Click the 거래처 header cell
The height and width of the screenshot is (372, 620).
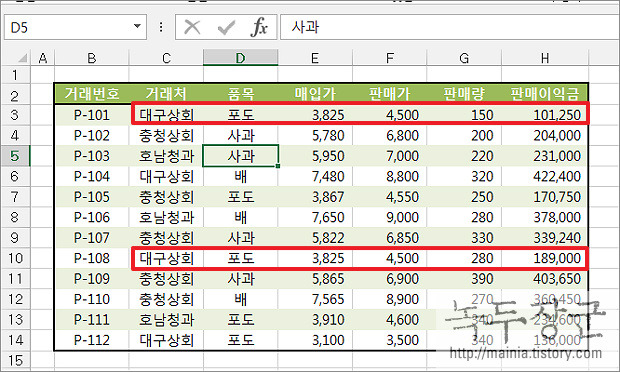click(x=166, y=94)
